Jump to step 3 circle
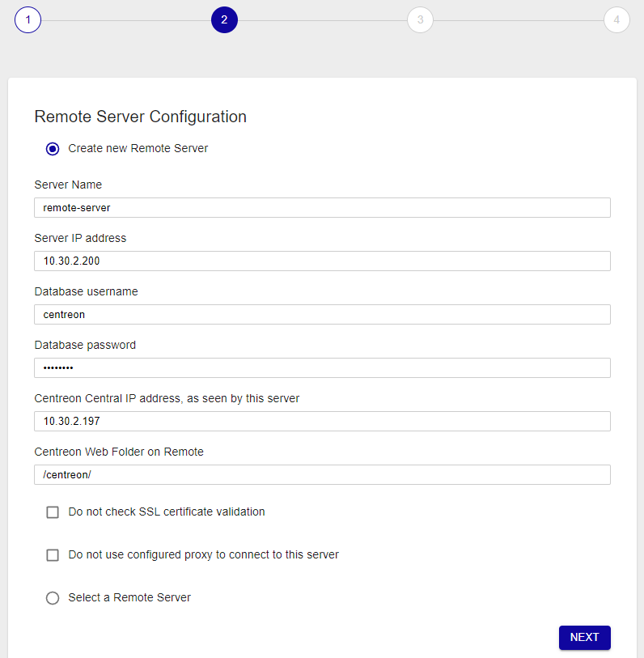 tap(420, 19)
